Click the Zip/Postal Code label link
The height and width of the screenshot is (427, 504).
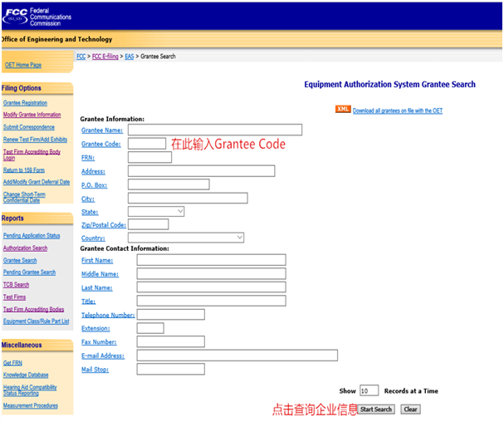[104, 225]
